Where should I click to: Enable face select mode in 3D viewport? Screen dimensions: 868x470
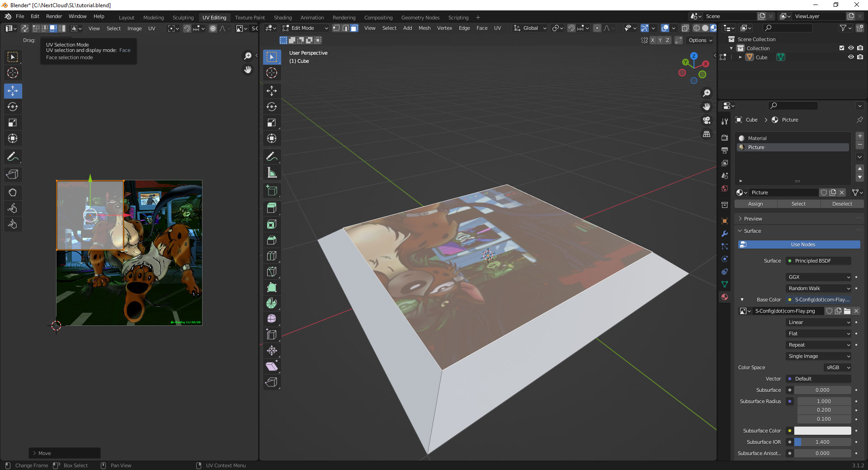click(354, 28)
